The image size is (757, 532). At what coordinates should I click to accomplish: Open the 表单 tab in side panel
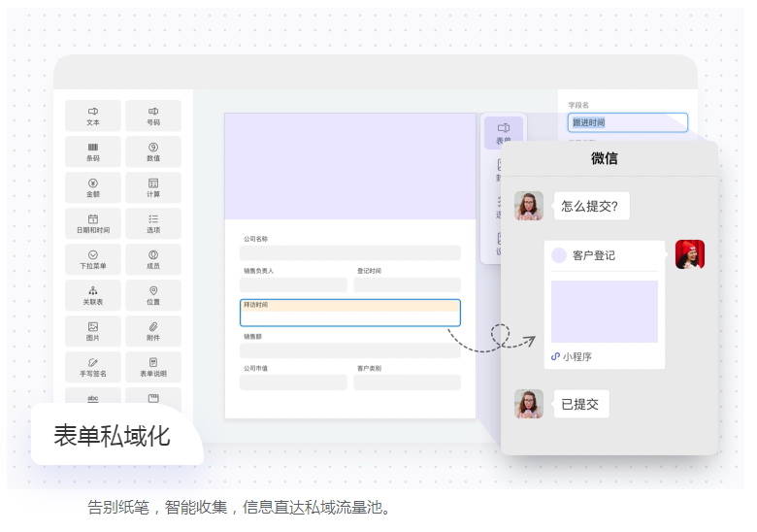pyautogui.click(x=504, y=133)
